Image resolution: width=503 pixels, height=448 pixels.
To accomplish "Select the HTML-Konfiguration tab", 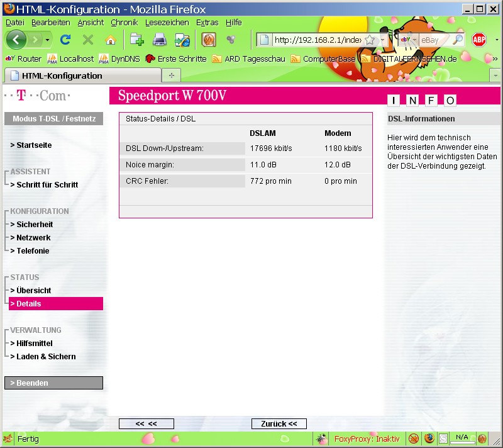I will 82,76.
